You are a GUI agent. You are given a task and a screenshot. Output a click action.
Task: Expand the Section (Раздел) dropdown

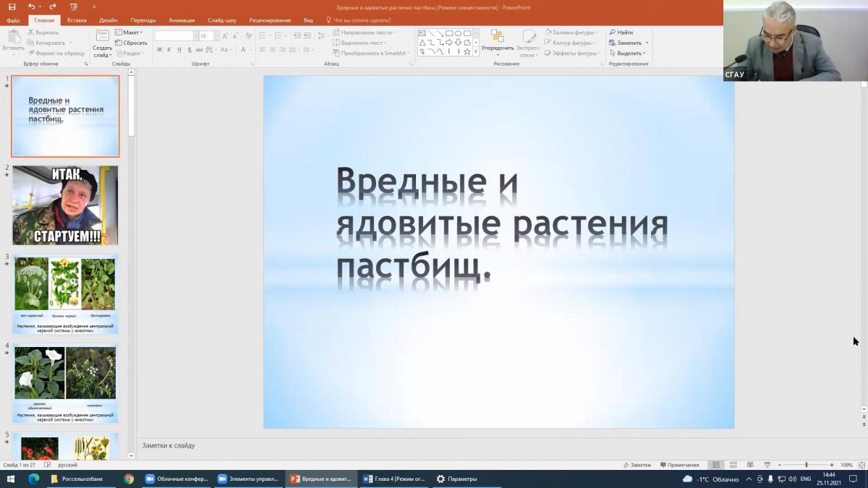pos(129,53)
